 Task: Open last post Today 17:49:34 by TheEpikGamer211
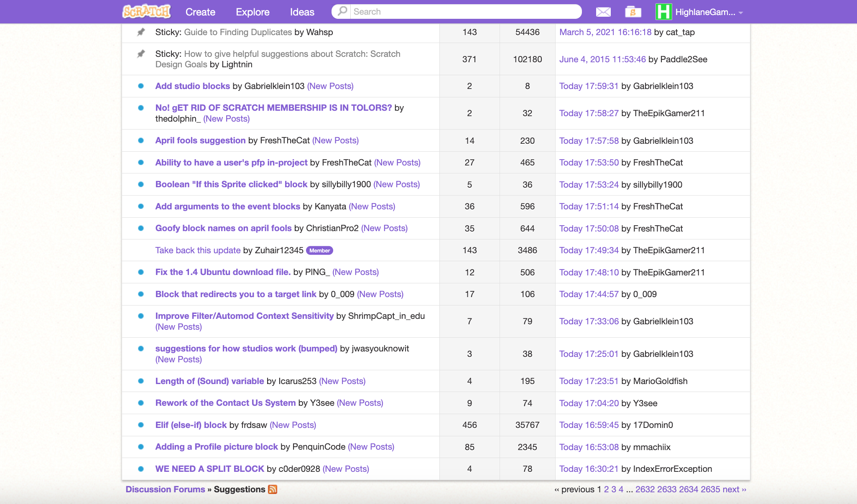[x=589, y=250]
